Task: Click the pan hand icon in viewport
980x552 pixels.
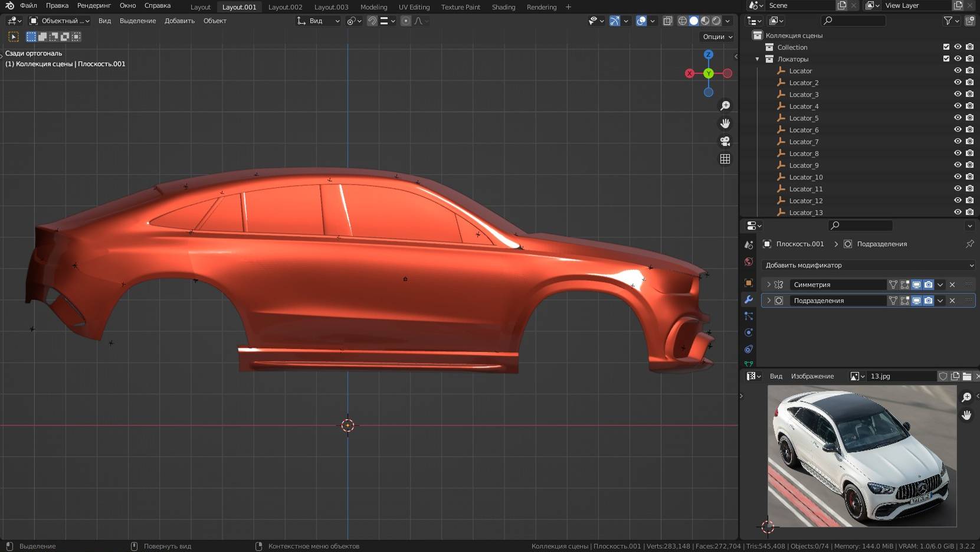Action: tap(725, 123)
